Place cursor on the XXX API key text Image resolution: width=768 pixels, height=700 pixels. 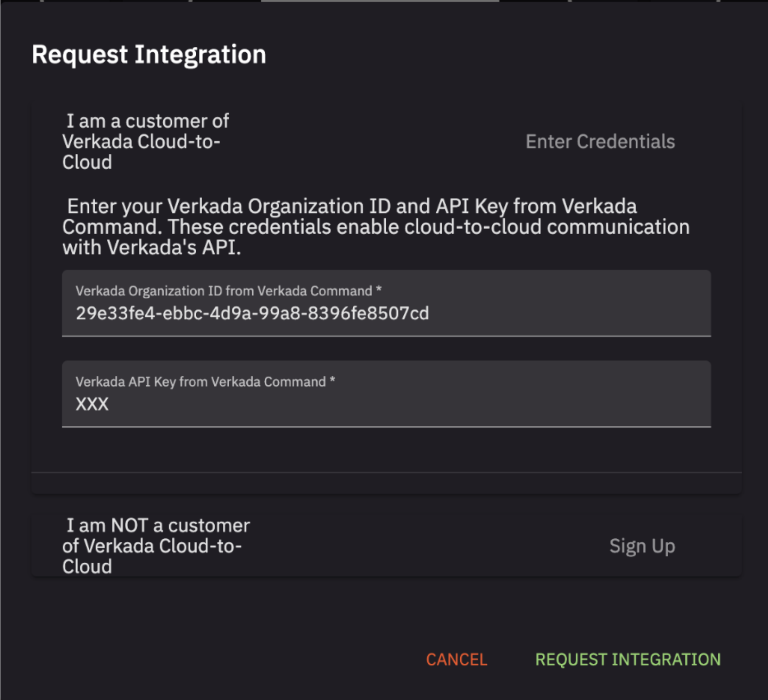[92, 404]
